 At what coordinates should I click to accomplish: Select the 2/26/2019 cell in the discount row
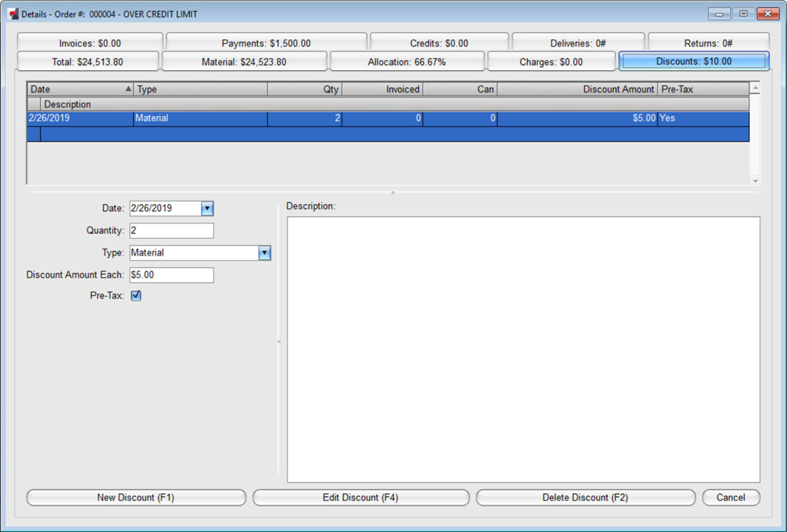coord(80,118)
